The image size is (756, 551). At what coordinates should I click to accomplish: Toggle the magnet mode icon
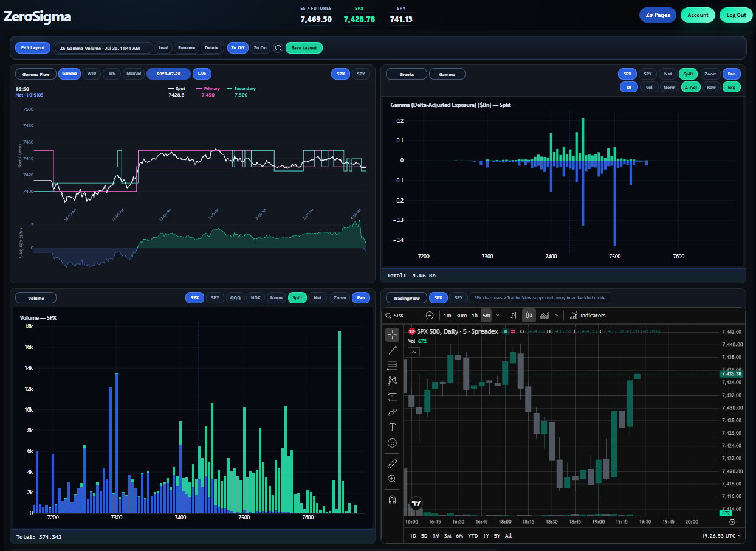tap(392, 500)
